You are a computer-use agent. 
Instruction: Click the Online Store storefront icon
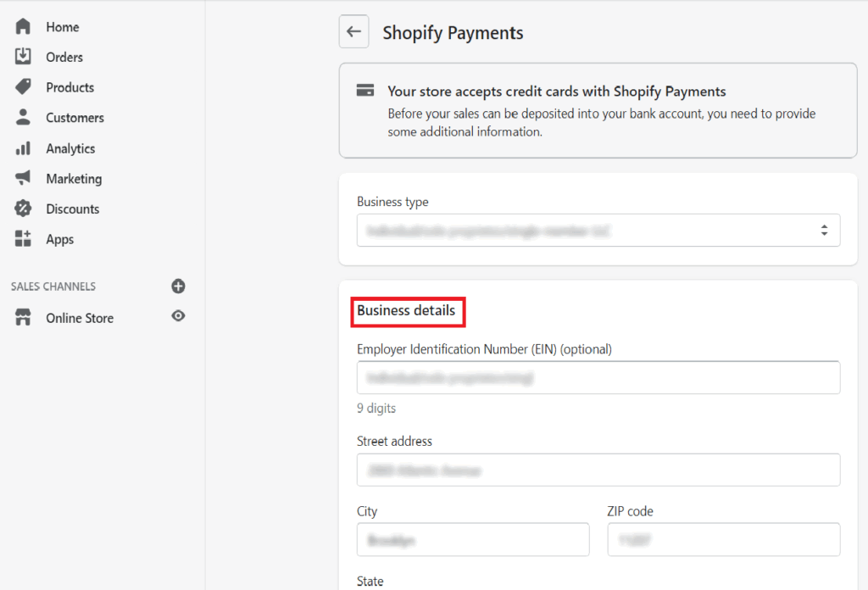(23, 318)
